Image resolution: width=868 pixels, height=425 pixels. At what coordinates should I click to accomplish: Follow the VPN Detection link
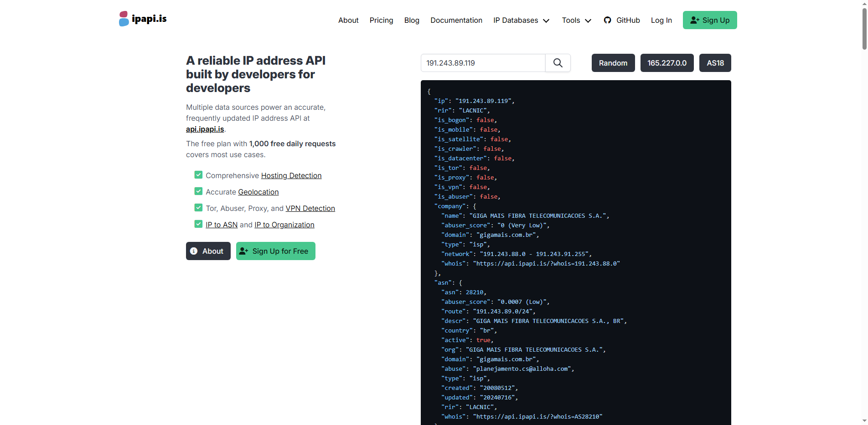tap(310, 208)
